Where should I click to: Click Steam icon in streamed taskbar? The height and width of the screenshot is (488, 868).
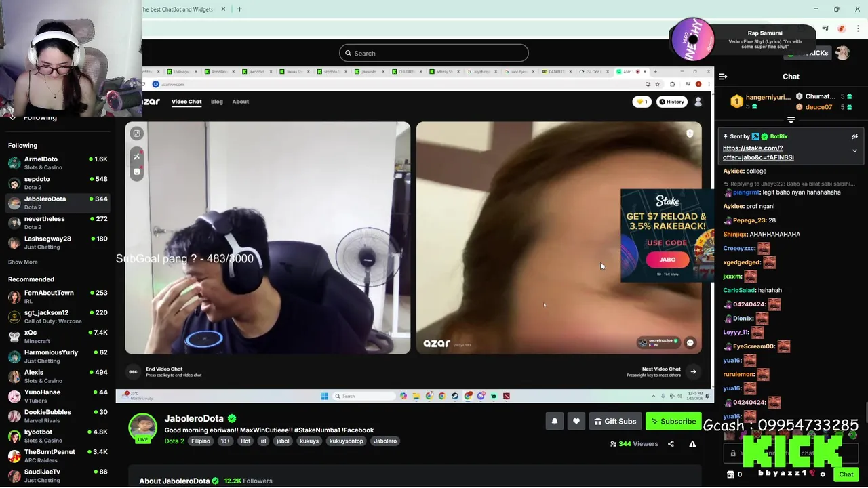[454, 396]
